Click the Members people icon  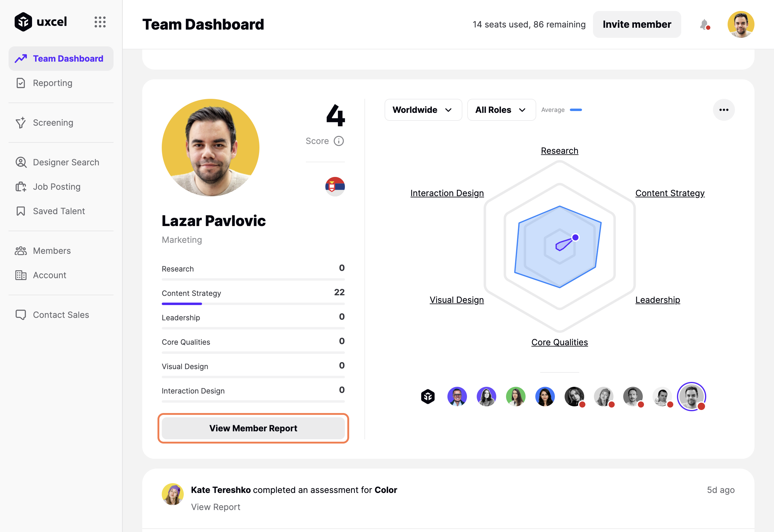tap(21, 251)
